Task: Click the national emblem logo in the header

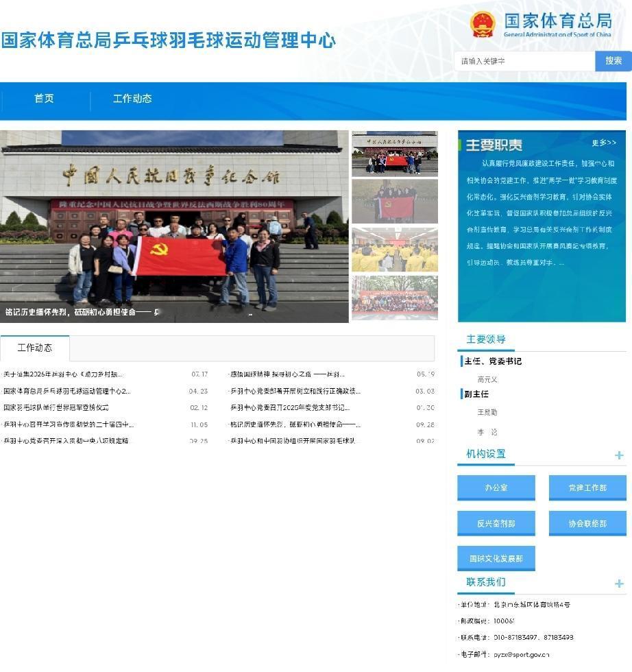Action: [483, 25]
